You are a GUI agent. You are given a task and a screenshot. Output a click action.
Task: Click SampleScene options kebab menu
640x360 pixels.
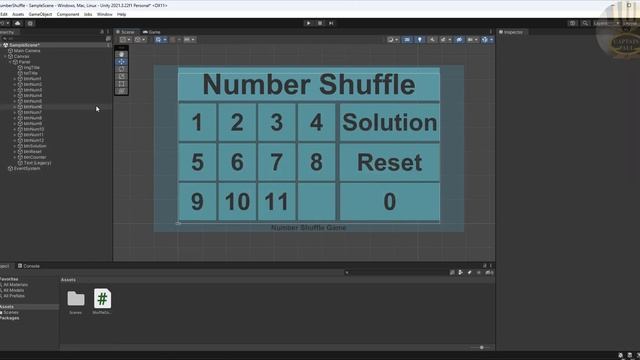108,45
